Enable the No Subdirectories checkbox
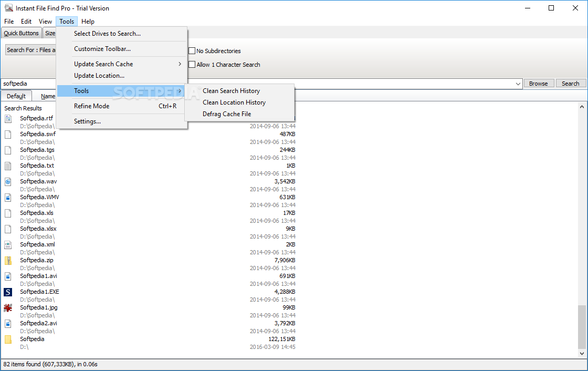The height and width of the screenshot is (371, 588). pos(192,50)
